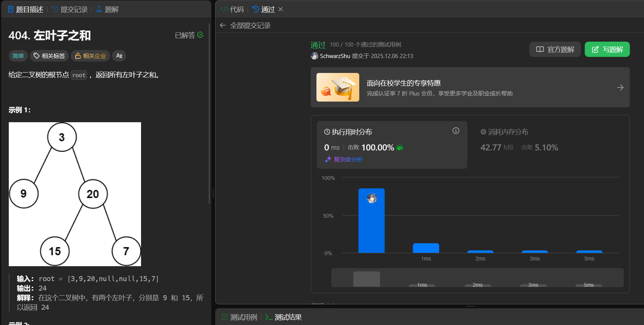Click the avatar marker on the 0ms bar
The image size is (644, 325).
(x=371, y=198)
